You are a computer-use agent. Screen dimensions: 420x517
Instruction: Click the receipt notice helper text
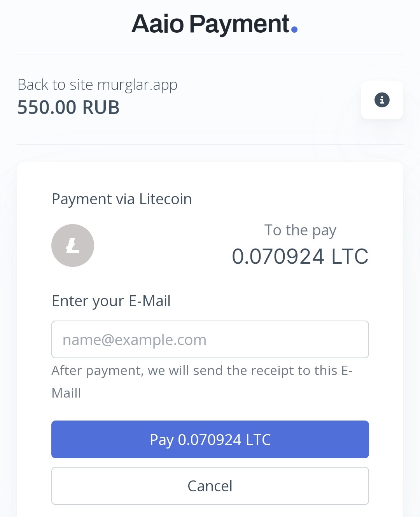pos(202,382)
